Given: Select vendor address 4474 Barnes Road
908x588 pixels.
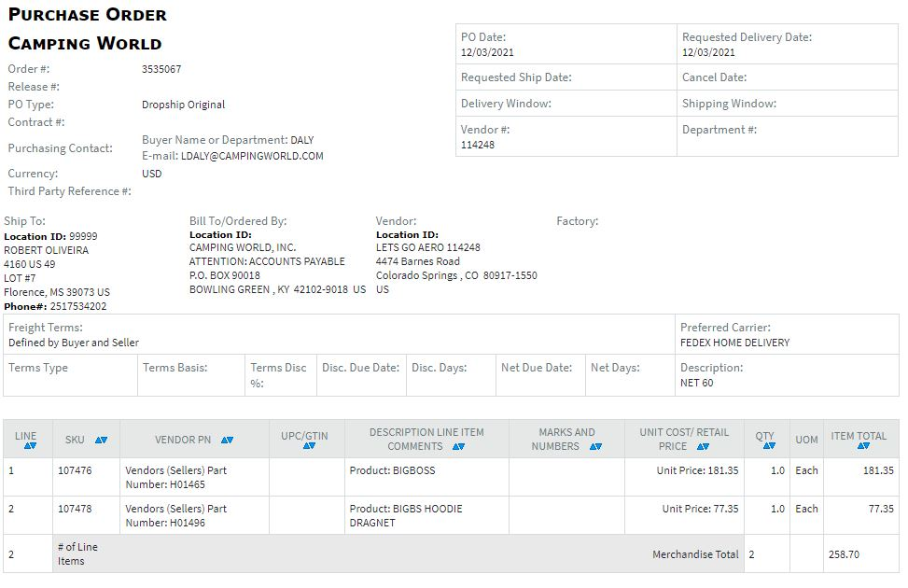Looking at the screenshot, I should point(417,261).
